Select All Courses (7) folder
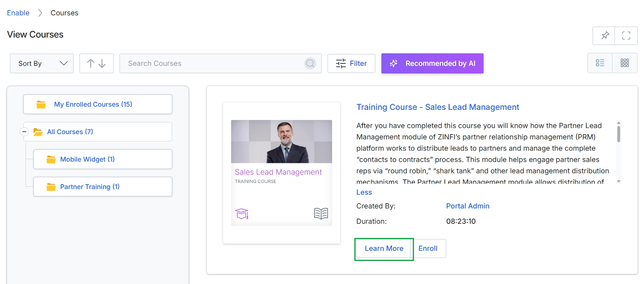This screenshot has width=644, height=284. (x=98, y=132)
